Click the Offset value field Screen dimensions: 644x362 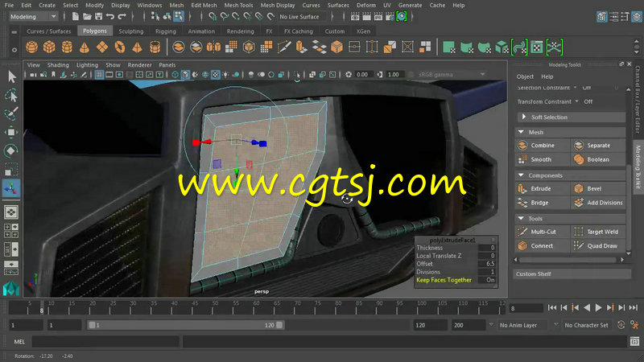487,264
